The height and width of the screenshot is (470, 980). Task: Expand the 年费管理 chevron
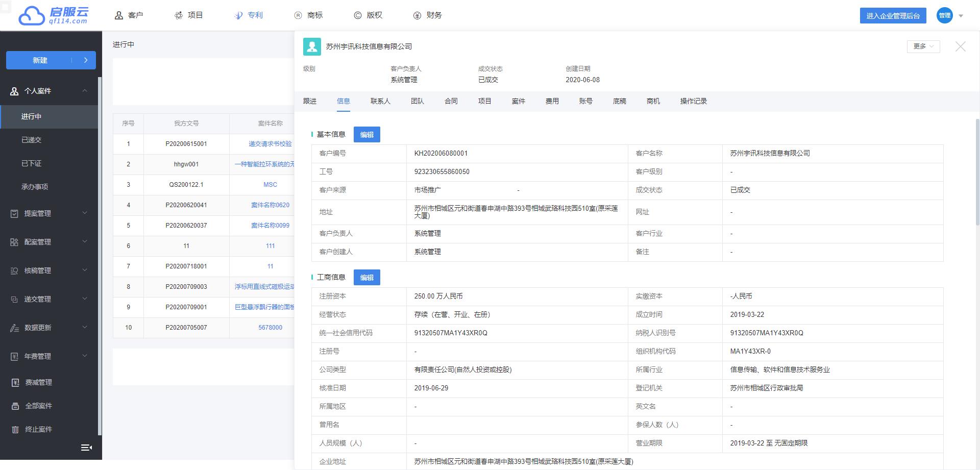click(85, 356)
